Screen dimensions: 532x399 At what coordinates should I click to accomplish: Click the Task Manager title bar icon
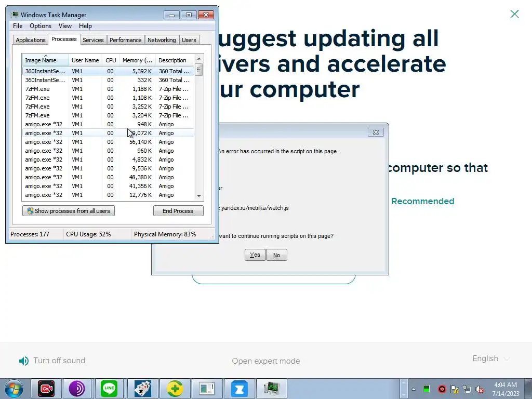point(14,15)
